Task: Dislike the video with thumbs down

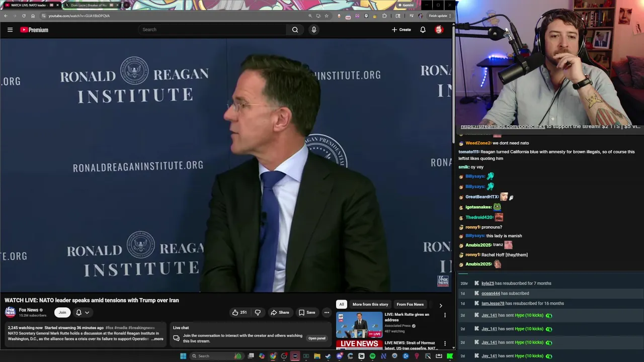Action: tap(258, 312)
